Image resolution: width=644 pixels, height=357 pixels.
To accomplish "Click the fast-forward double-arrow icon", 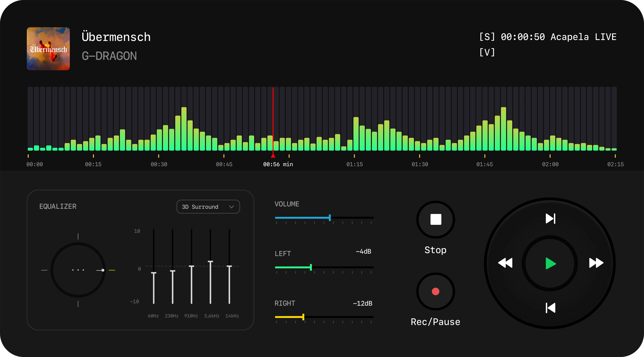I will tap(596, 263).
